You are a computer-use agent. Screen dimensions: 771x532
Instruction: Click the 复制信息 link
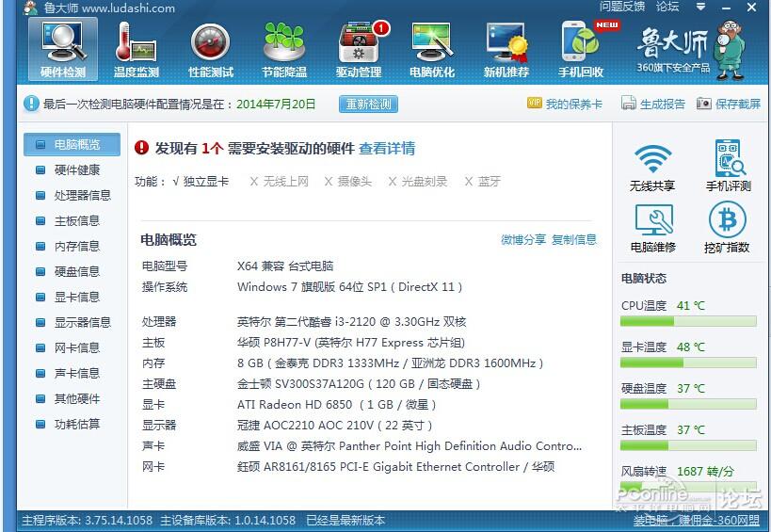[574, 239]
